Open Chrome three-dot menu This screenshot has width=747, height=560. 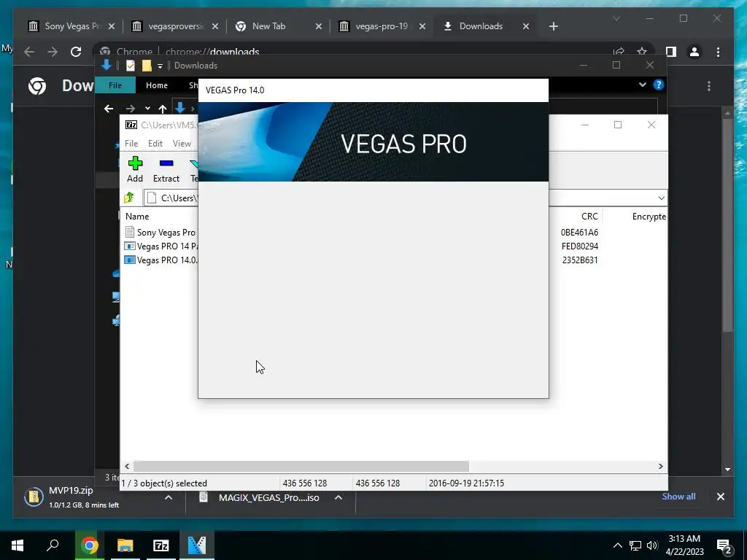coord(718,52)
